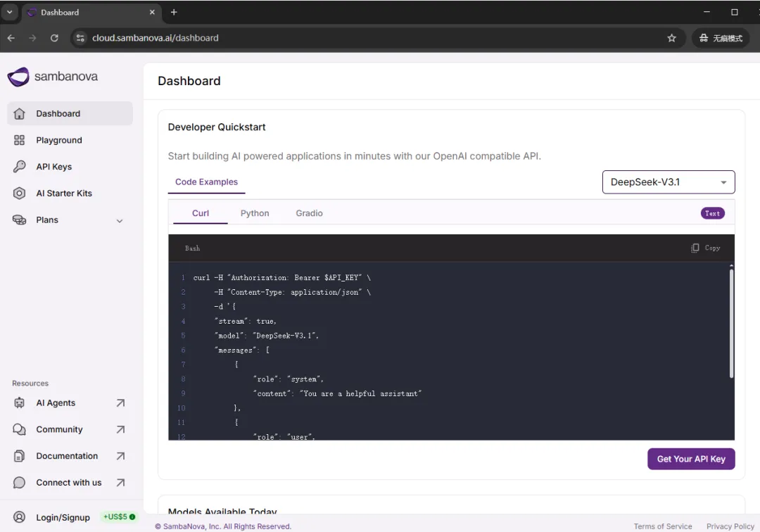The height and width of the screenshot is (532, 760).
Task: Click the Copy button in code block
Action: 706,248
